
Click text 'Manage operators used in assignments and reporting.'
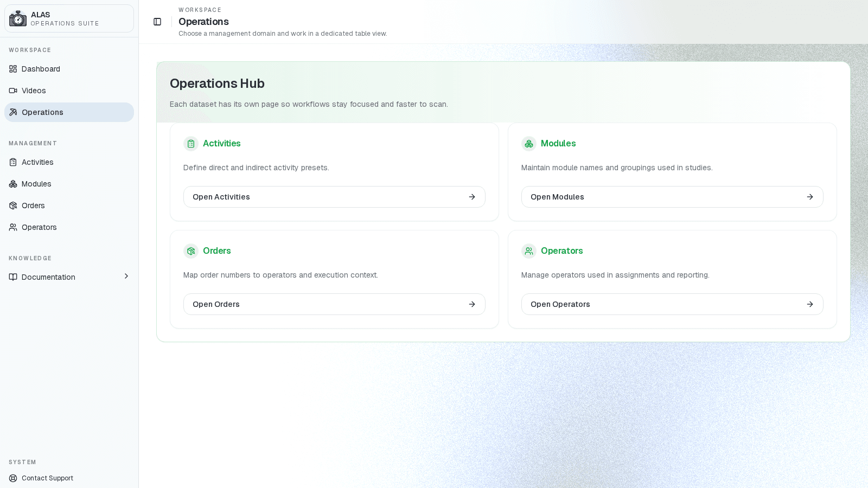tap(615, 275)
